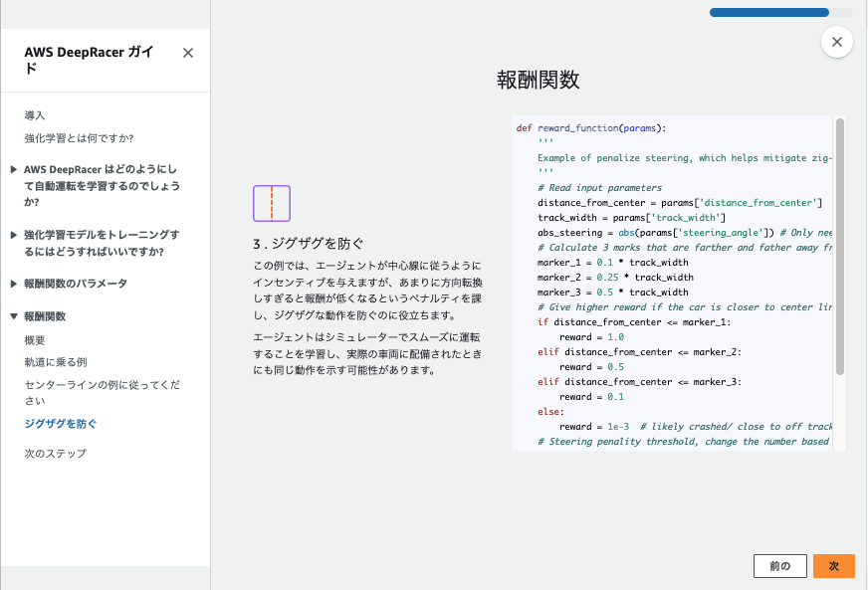The image size is (868, 590).
Task: Click 'def reward_function(params):' code line
Action: click(591, 128)
